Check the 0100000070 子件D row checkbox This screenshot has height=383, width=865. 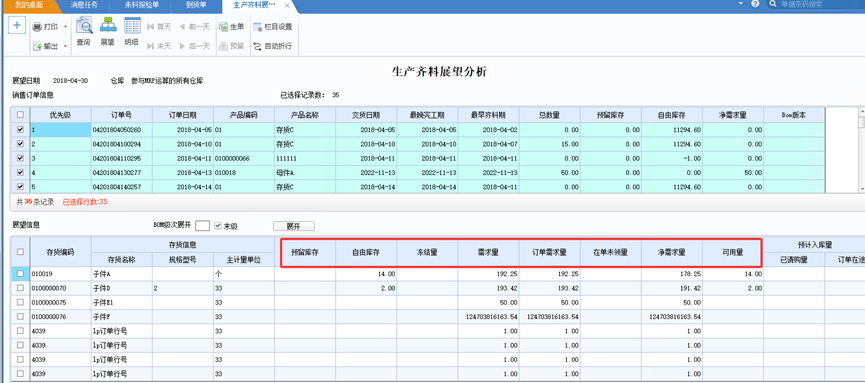20,288
